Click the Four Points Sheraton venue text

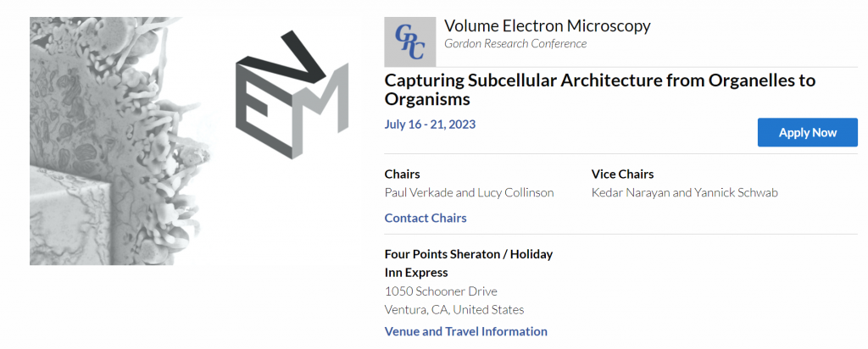[x=469, y=254]
